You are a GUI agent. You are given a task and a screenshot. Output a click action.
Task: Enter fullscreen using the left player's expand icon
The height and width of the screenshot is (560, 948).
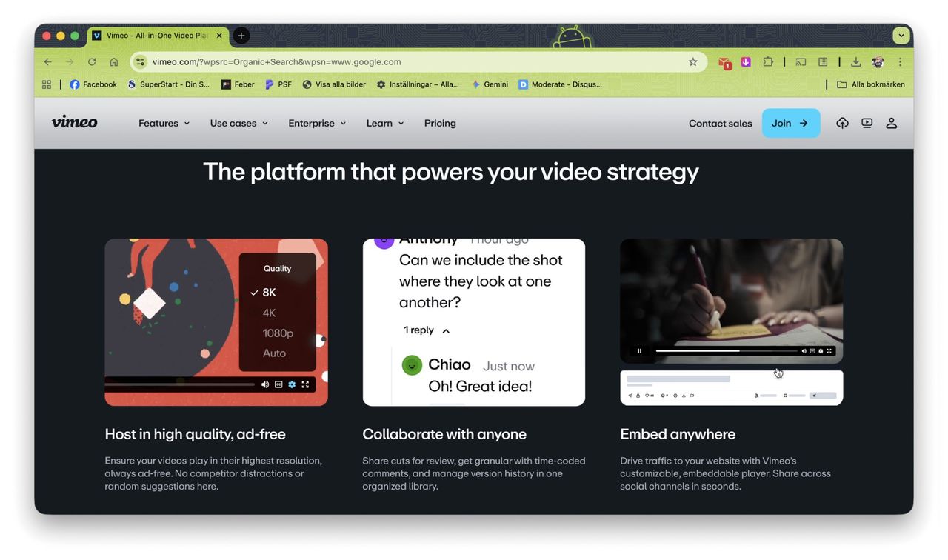tap(305, 384)
